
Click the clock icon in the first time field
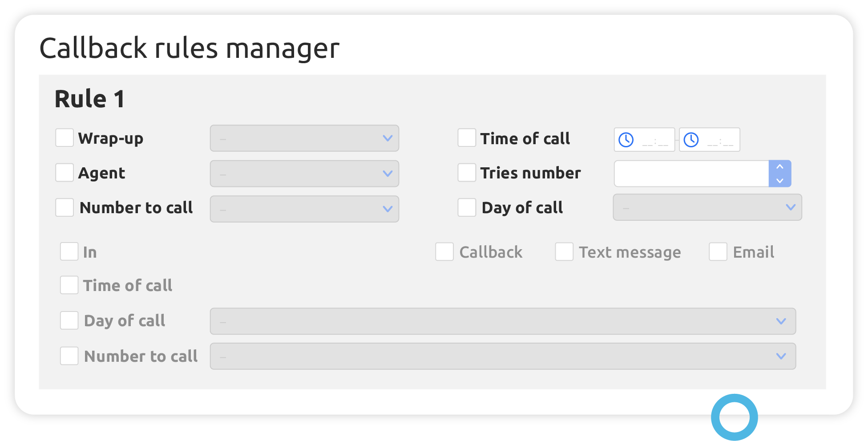pos(626,139)
